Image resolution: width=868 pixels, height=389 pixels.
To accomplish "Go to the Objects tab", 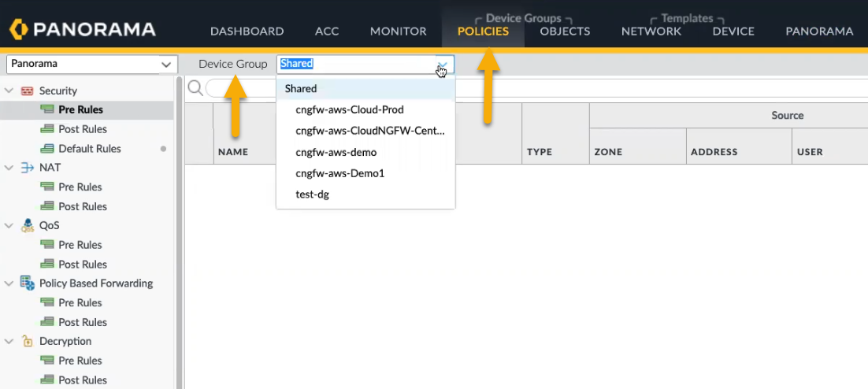I will 565,31.
